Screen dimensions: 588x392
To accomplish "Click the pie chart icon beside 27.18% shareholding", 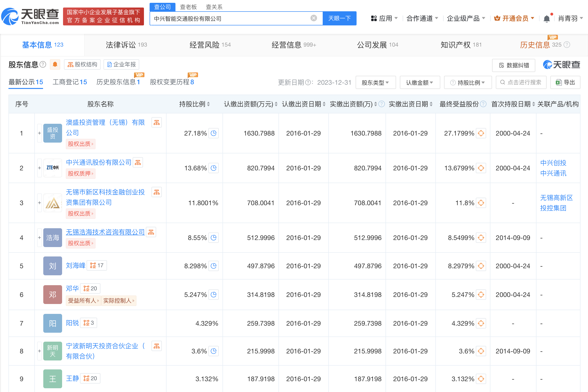I will [x=213, y=133].
